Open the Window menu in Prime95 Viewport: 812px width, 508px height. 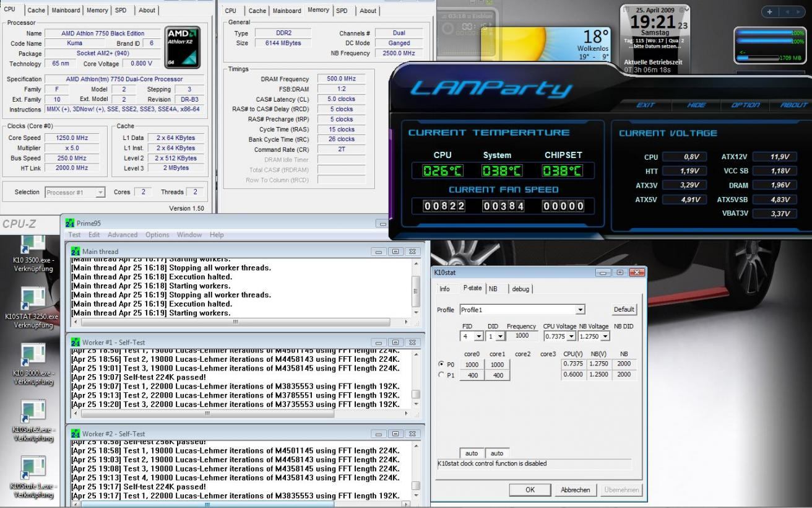(x=191, y=235)
